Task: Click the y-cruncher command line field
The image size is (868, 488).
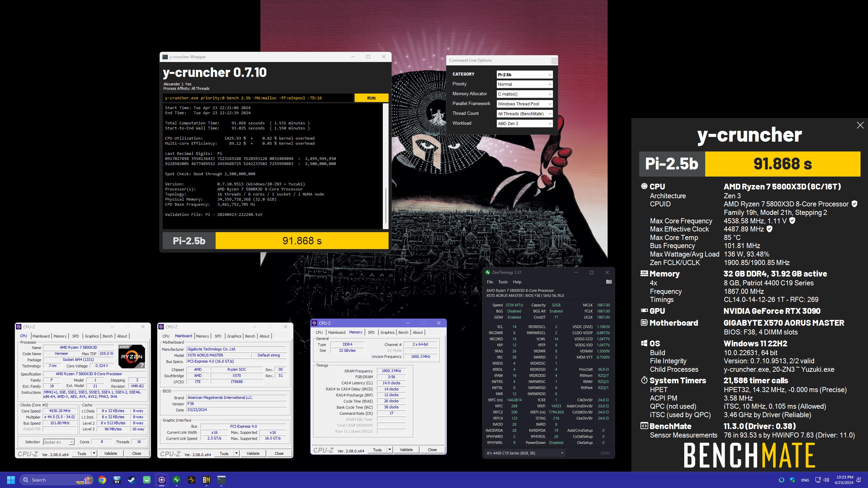Action: 258,98
